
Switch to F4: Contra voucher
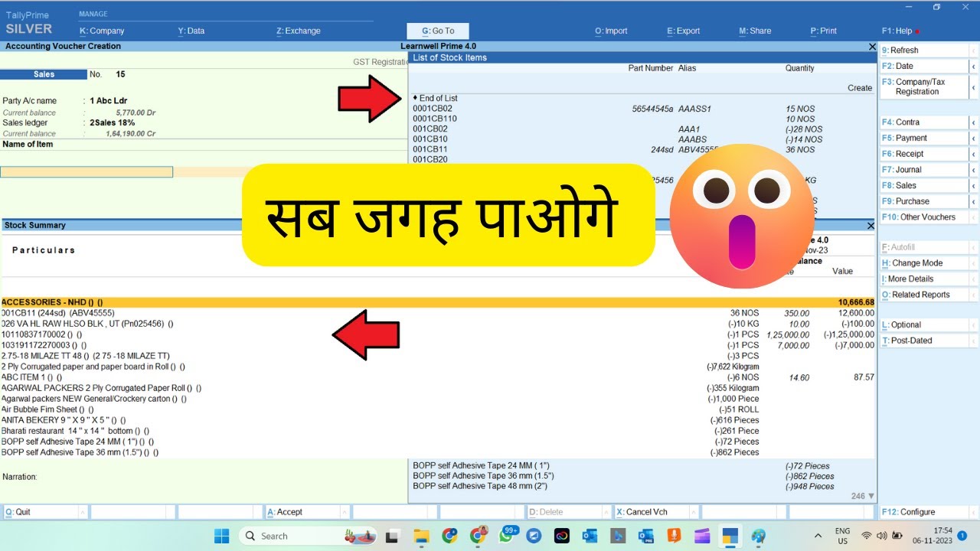[924, 122]
